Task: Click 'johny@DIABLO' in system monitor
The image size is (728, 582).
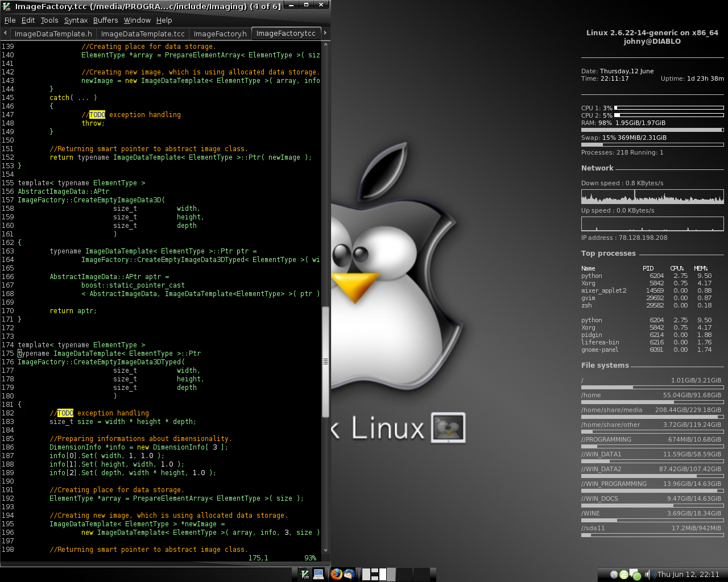Action: click(x=652, y=41)
